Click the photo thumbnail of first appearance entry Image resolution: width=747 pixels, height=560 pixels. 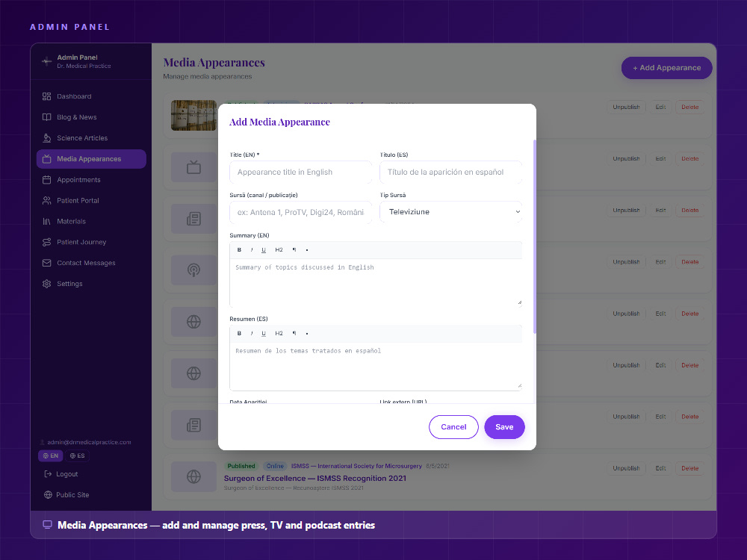[x=193, y=115]
